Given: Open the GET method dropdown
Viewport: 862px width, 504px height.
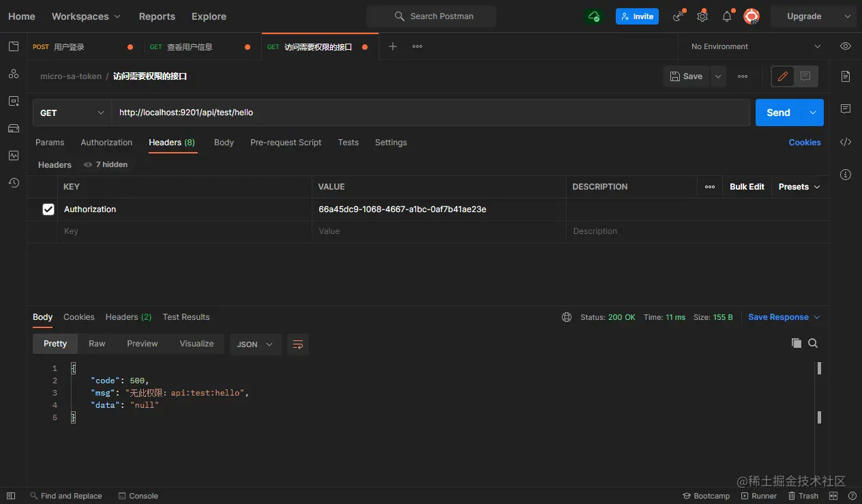Looking at the screenshot, I should tap(72, 113).
